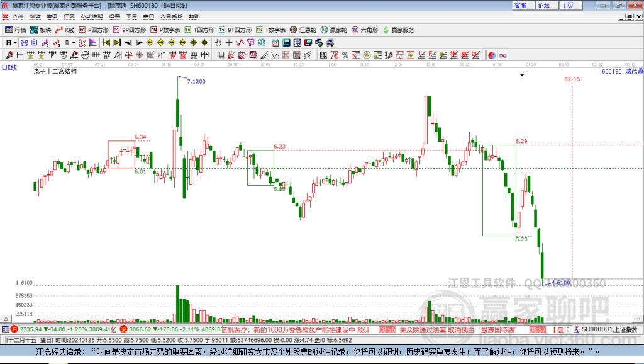The width and height of the screenshot is (644, 364).
Task: Open the chart dropdown triangle near title
Action: click(522, 76)
